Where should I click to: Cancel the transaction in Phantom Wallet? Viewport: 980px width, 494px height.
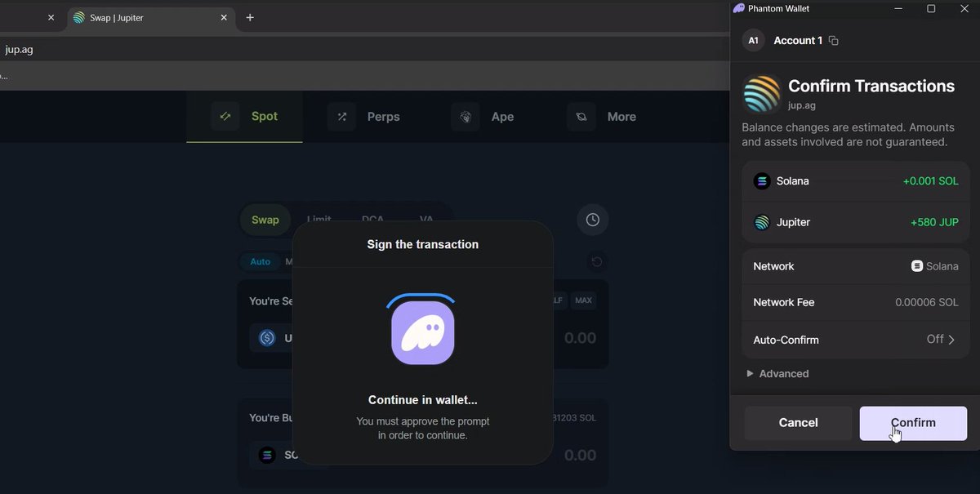click(x=798, y=423)
